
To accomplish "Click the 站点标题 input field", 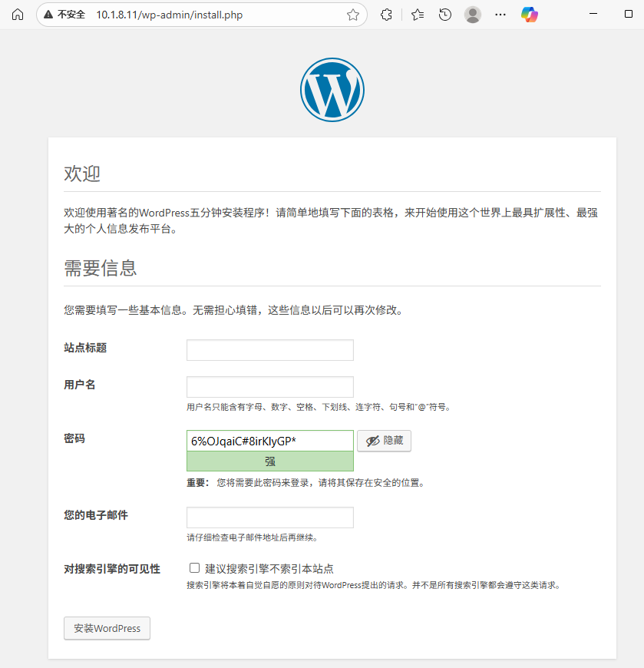I will pyautogui.click(x=270, y=350).
